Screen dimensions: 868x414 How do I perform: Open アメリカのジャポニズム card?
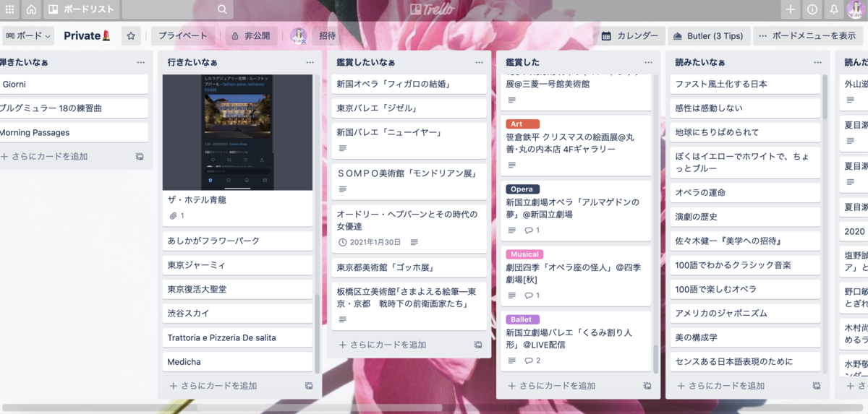pyautogui.click(x=746, y=314)
